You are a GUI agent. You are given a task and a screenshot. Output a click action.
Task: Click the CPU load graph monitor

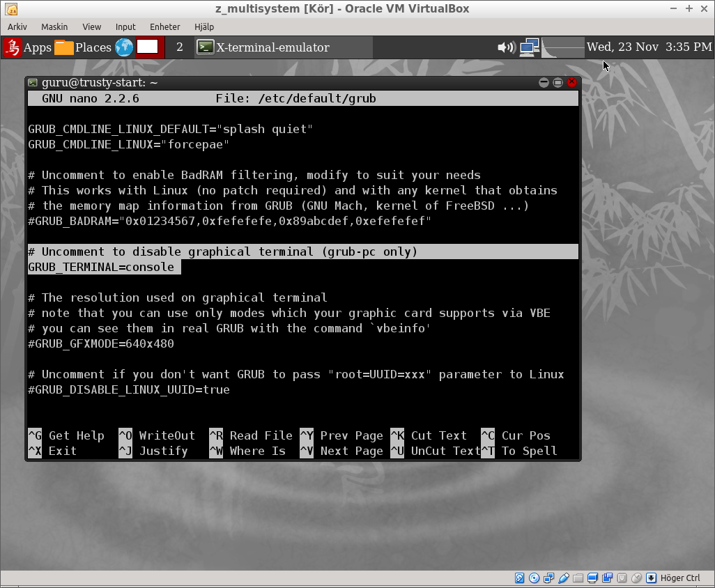point(563,47)
